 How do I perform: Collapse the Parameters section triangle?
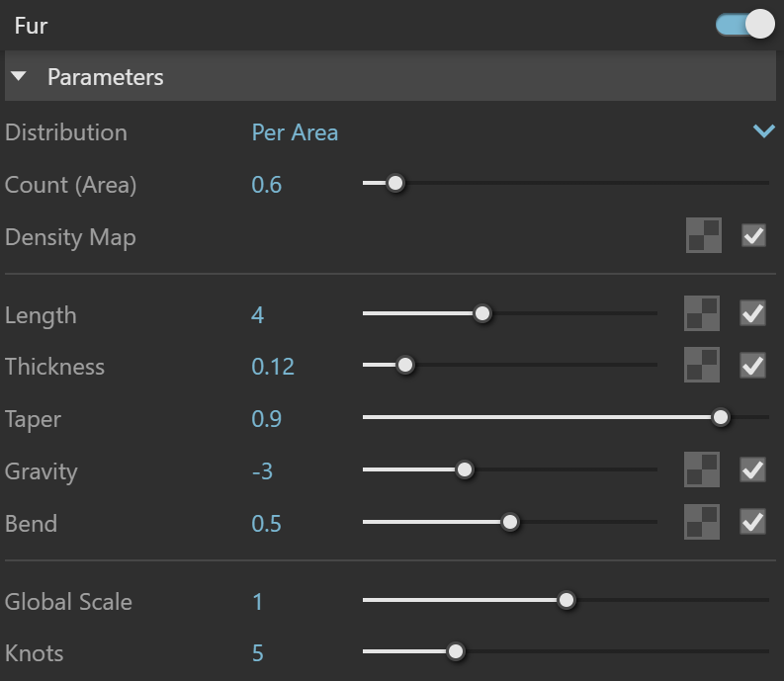pyautogui.click(x=19, y=76)
